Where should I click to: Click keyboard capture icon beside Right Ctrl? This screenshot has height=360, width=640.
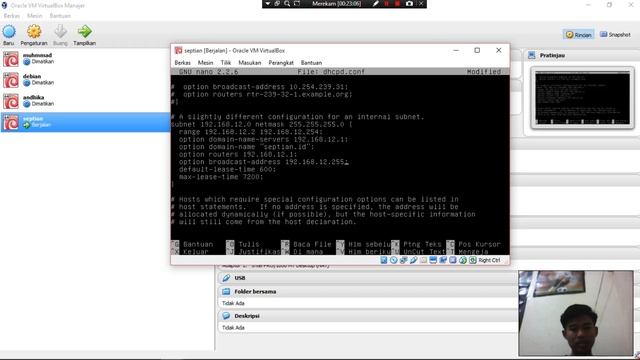click(x=473, y=260)
